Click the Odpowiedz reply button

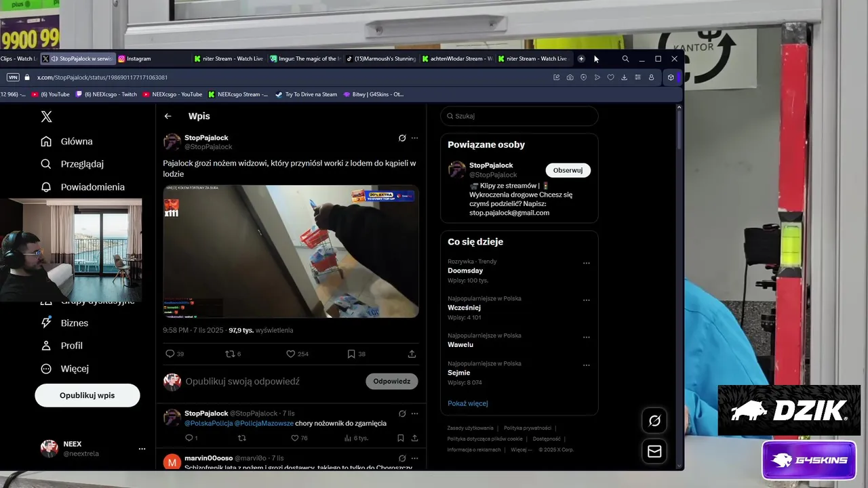[x=392, y=381]
